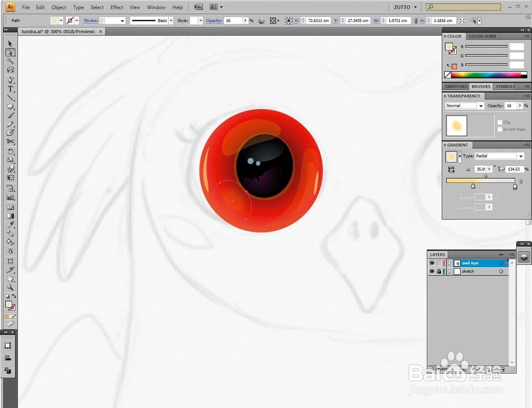Toggle visibility of owl eye layer

click(x=431, y=263)
